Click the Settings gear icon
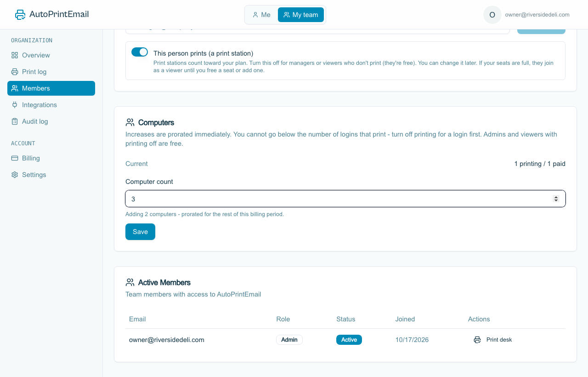The height and width of the screenshot is (377, 588). [15, 175]
